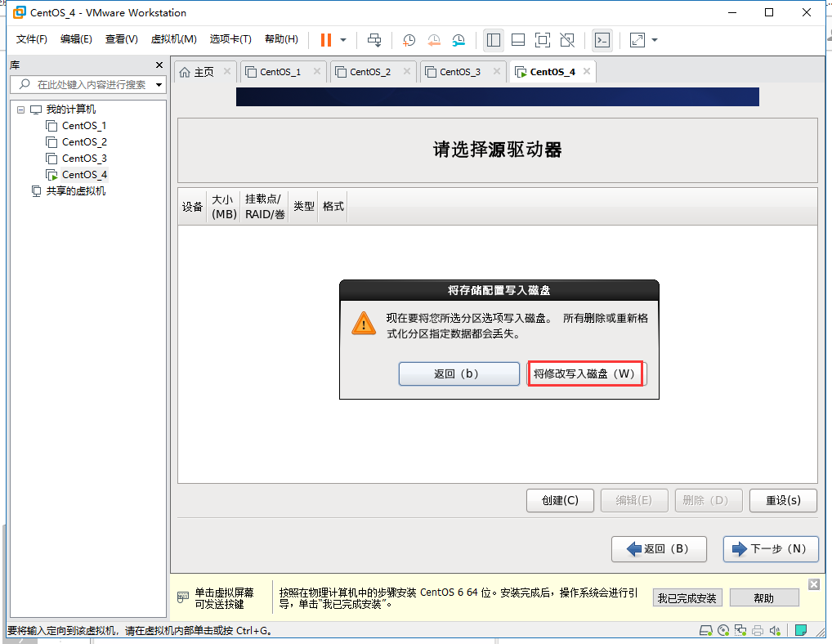Select CentOS_2 in the library tree
This screenshot has width=832, height=644.
[84, 142]
